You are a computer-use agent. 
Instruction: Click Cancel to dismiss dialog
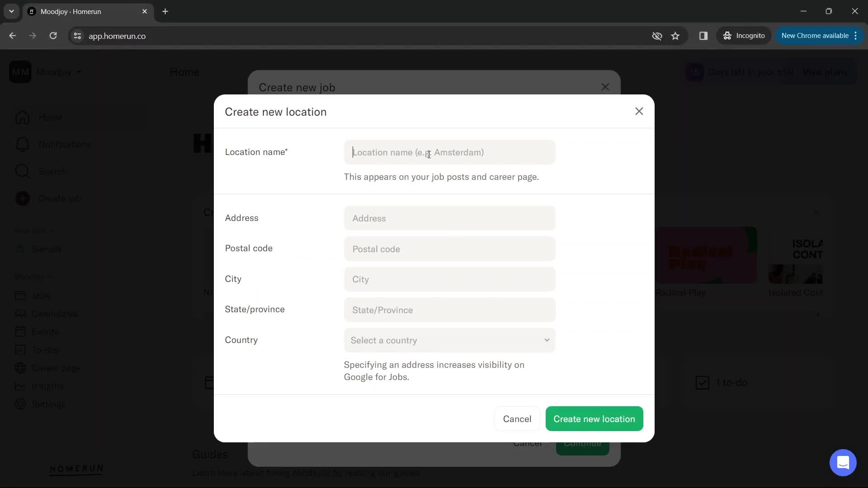tap(517, 419)
